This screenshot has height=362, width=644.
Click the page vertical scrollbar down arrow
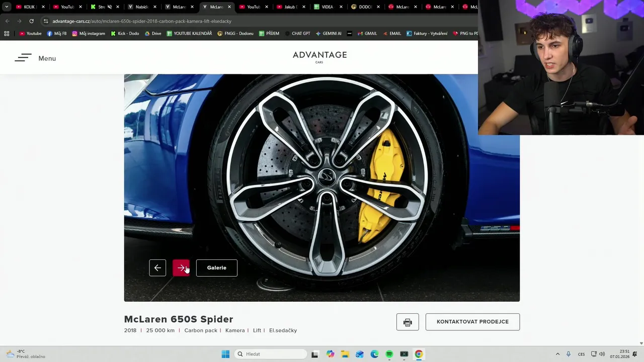[640, 343]
